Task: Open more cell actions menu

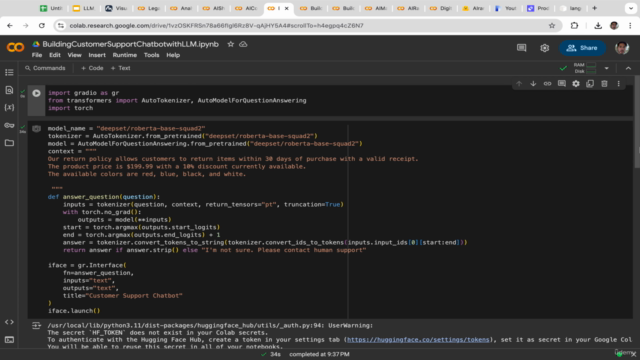Action: coord(618,84)
